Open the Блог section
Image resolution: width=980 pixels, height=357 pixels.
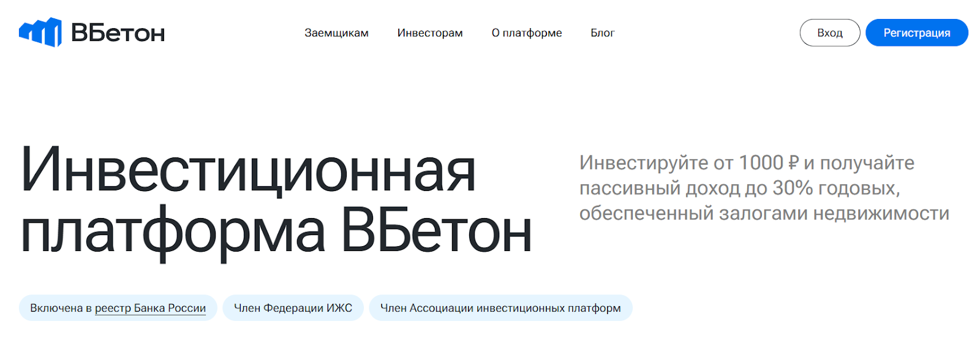point(602,33)
